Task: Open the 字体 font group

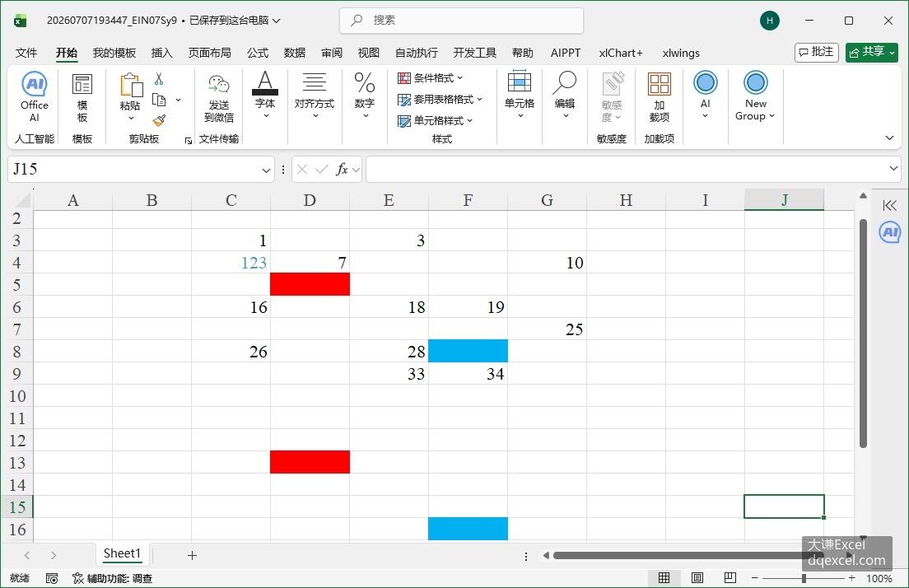Action: 265,95
